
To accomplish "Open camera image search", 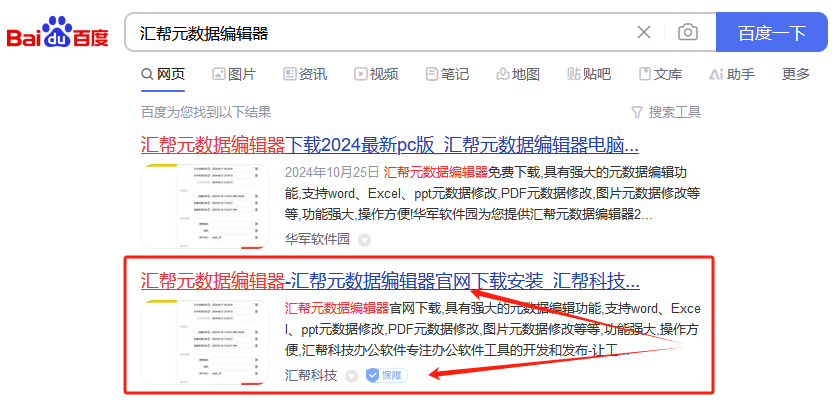I will pyautogui.click(x=687, y=32).
